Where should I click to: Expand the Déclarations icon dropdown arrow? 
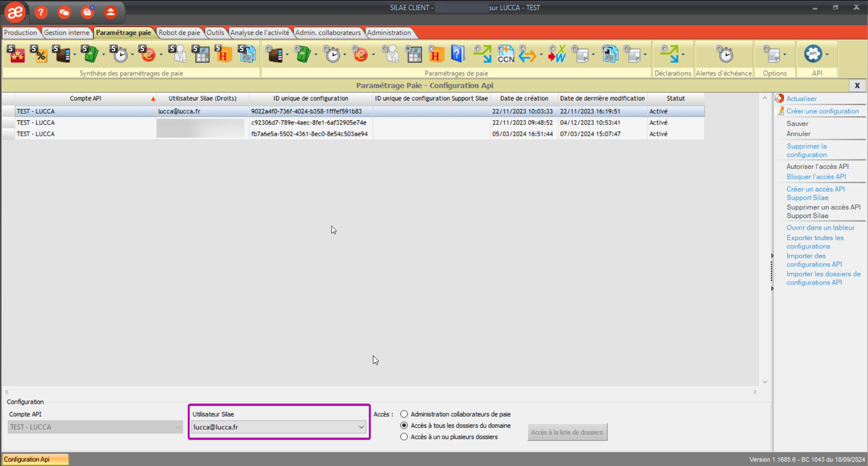(x=683, y=54)
